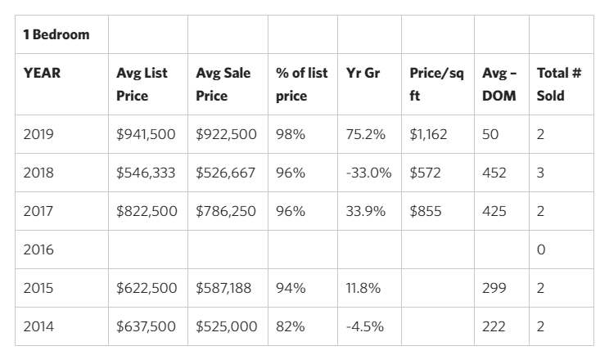Click the 75.2% yearly growth cell

click(x=366, y=134)
